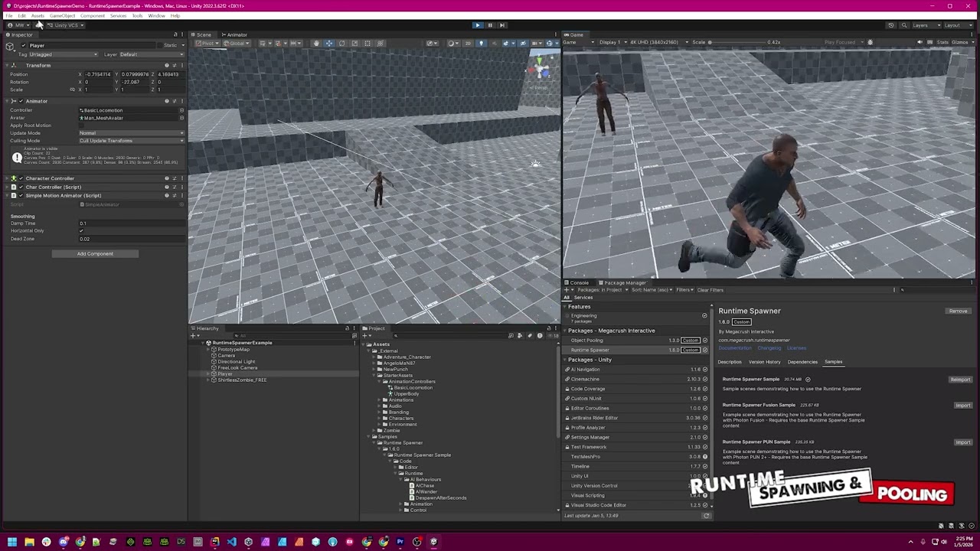
Task: Open the package Documentation link
Action: (735, 348)
